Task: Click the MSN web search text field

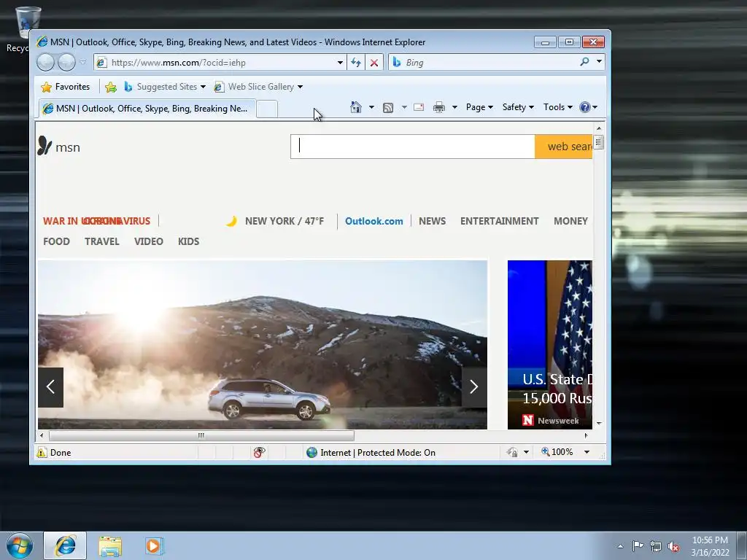Action: click(x=413, y=146)
